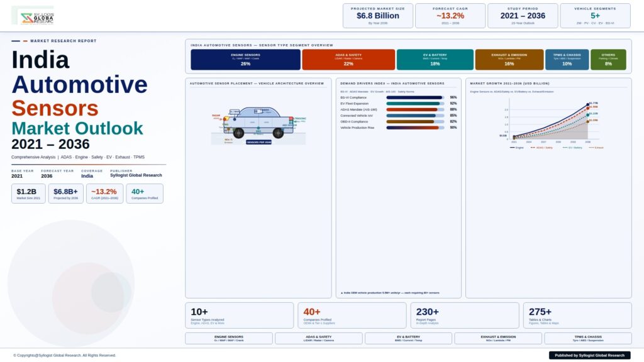Screen dimensions: 644x362
Task: Click the EV Fleet Expansion progress bar
Action: point(414,104)
